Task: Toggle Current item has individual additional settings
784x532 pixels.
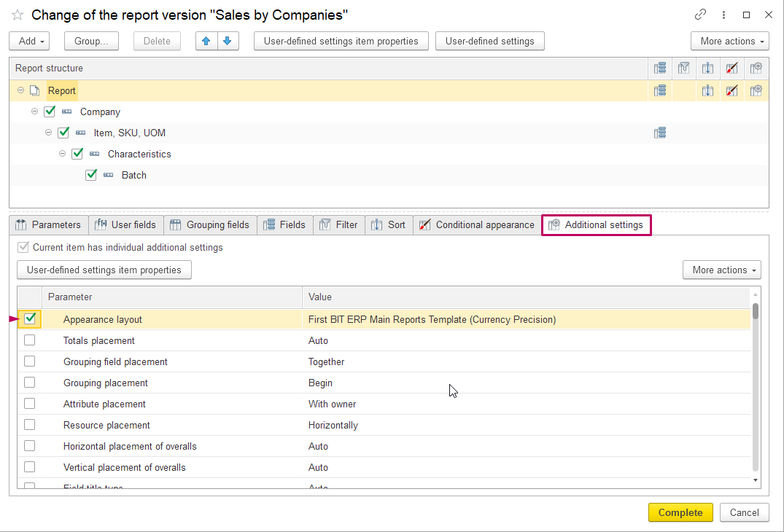Action: click(x=23, y=247)
